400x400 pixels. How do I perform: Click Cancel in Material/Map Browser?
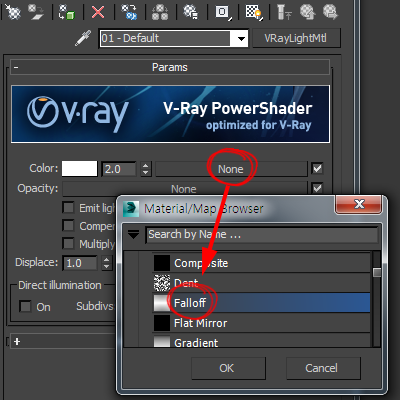coord(323,368)
